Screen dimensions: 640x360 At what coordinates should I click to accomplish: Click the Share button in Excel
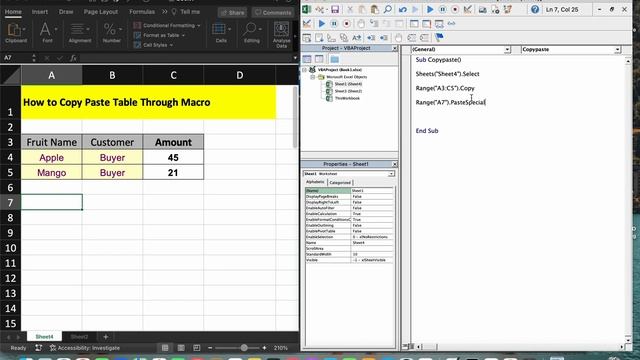(232, 13)
